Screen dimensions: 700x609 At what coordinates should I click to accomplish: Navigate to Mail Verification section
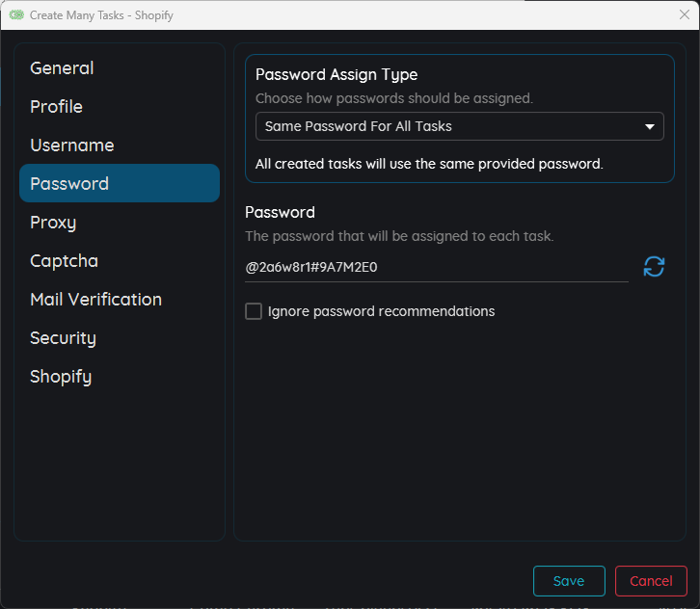[x=95, y=300]
